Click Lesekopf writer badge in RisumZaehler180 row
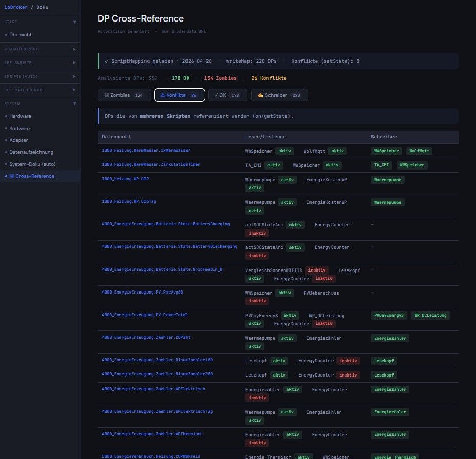Viewport: 476px width, 459px height. pos(384,361)
